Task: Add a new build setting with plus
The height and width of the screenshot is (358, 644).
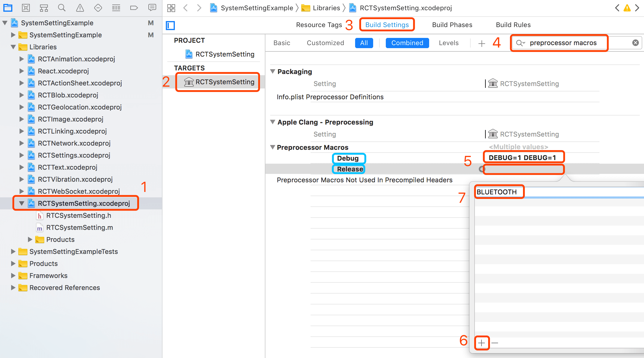Action: tap(481, 43)
